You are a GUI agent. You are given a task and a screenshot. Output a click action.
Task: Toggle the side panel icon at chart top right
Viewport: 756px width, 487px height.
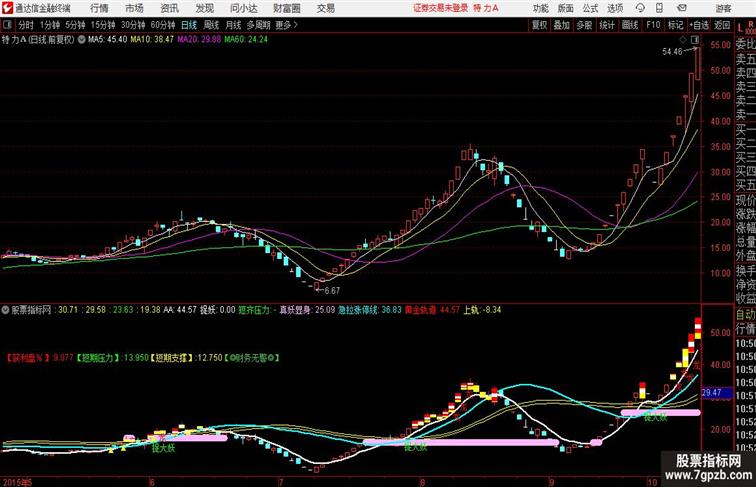point(695,40)
